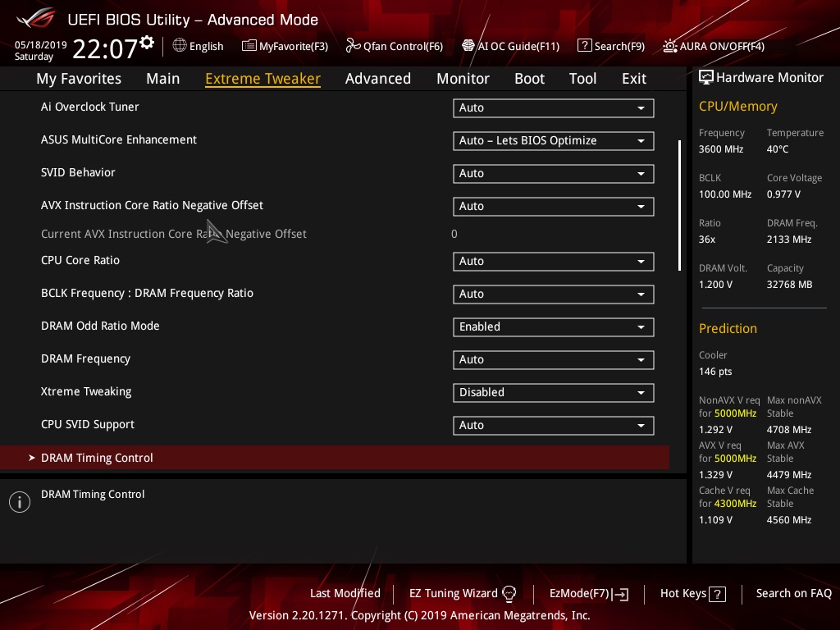This screenshot has width=840, height=630.
Task: Open the Ai Overclock Tuner dropdown
Action: click(x=554, y=107)
